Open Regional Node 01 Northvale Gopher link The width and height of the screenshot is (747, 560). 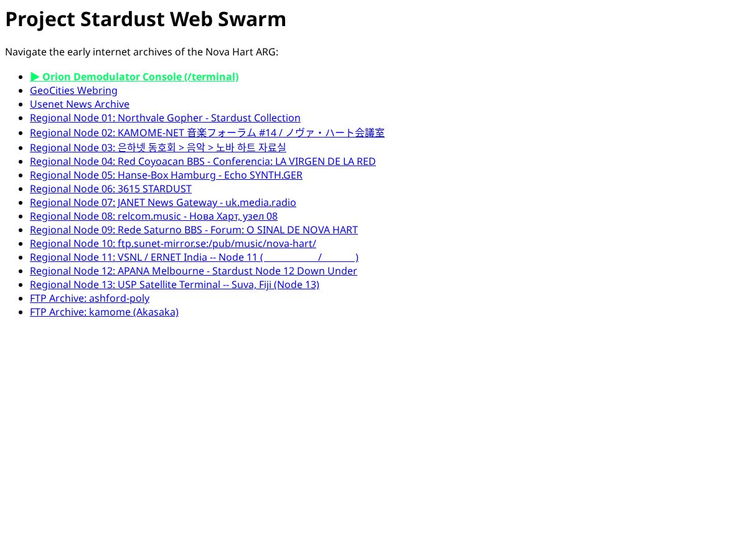click(165, 118)
